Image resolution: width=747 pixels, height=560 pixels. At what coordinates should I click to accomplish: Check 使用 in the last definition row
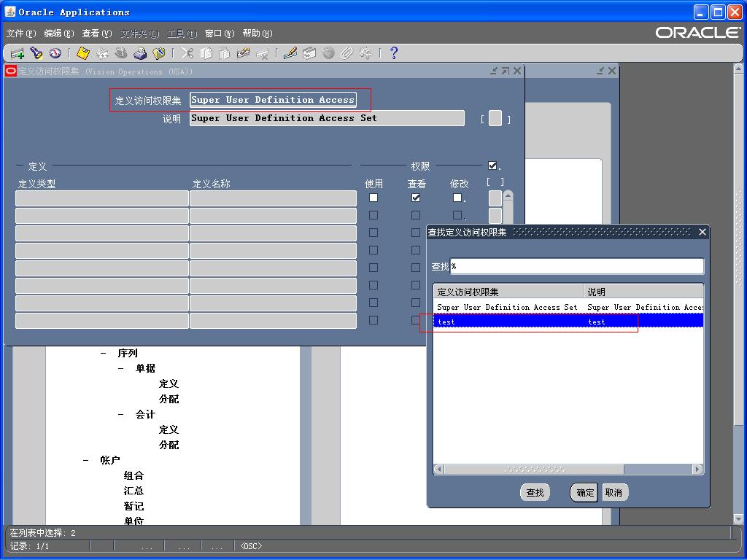point(373,320)
